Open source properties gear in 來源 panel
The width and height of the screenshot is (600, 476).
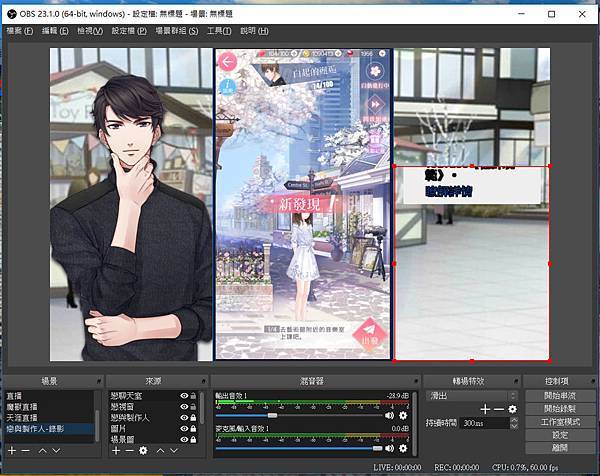point(143,451)
